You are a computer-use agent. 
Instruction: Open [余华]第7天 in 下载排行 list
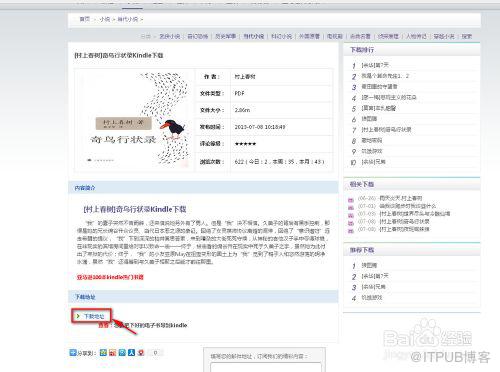click(x=375, y=65)
